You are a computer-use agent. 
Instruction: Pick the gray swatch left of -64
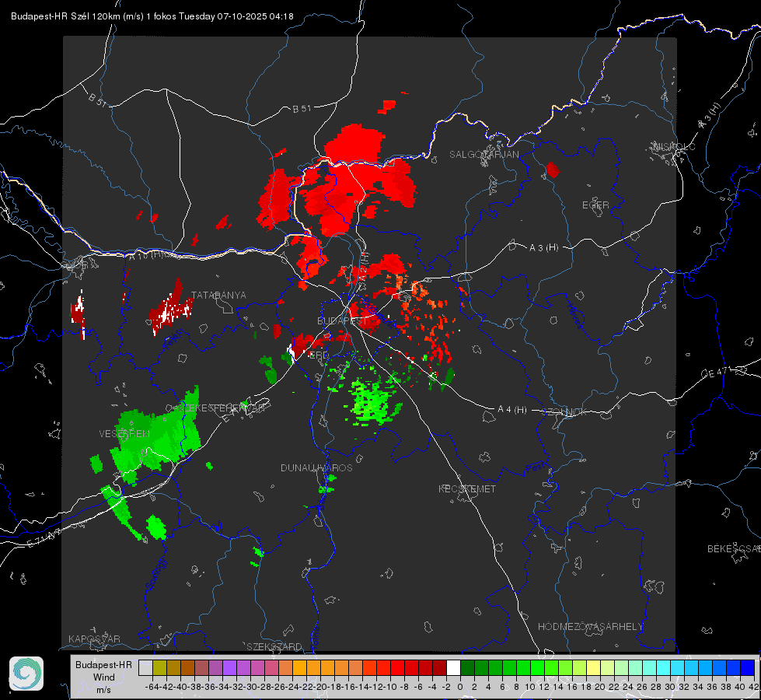145,667
